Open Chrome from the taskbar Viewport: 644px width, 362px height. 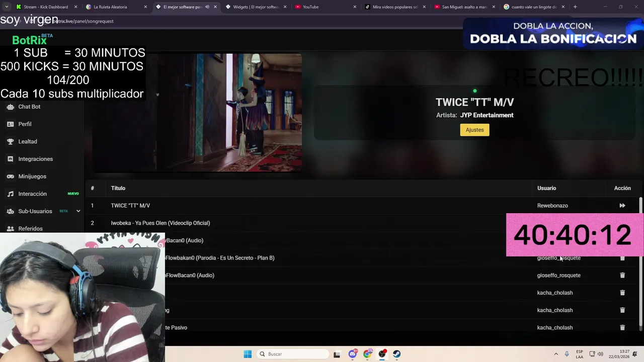click(367, 354)
